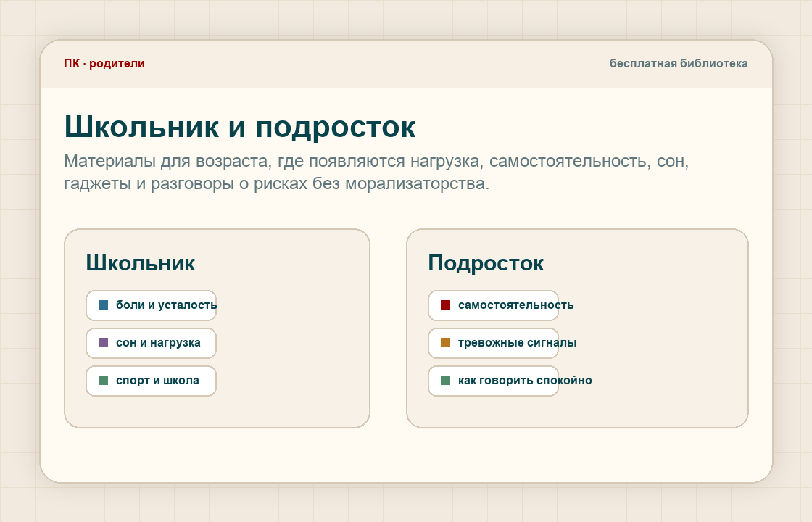Click the purple square next to «сон и нагрузка»
This screenshot has height=522, width=812.
point(104,343)
